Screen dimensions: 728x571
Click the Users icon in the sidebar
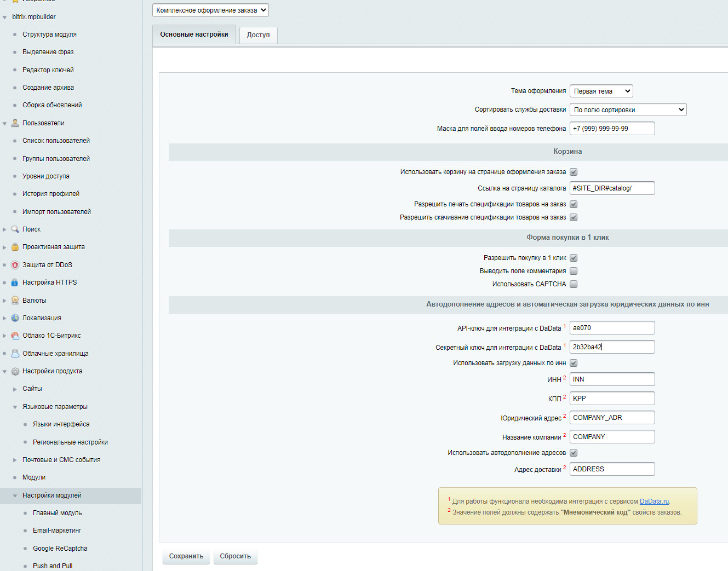15,123
